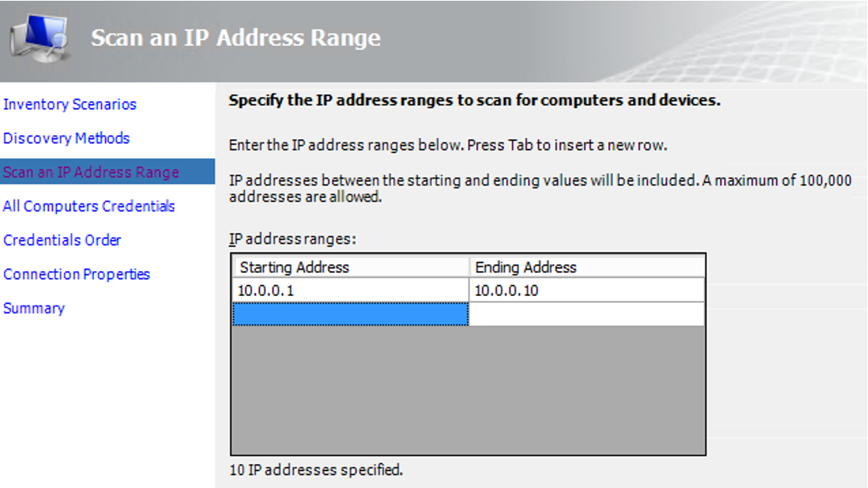Open the Inventory Scenarios step
Viewport: 868px width, 488px height.
(x=70, y=104)
